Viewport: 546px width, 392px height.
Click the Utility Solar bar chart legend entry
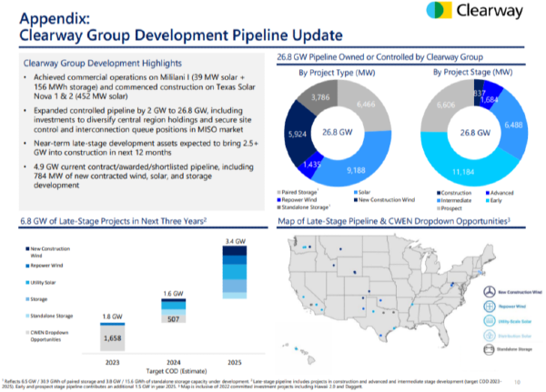[x=41, y=282]
